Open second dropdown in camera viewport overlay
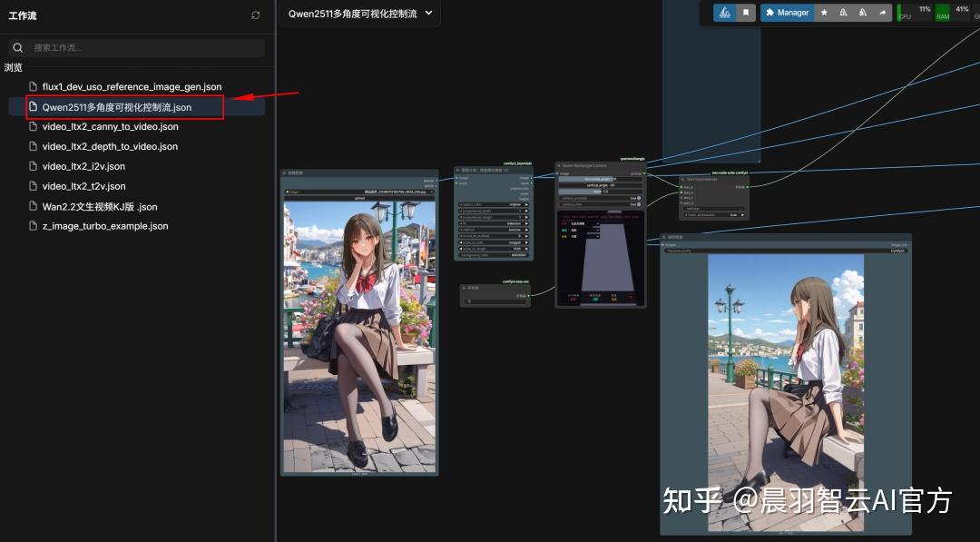980x542 pixels. tap(584, 230)
